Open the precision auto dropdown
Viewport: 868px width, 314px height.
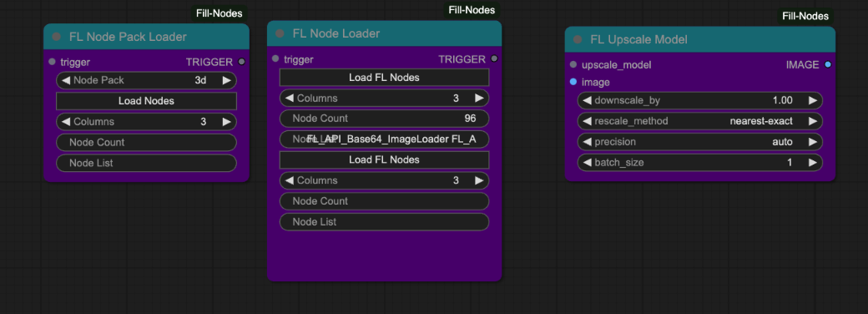coord(699,142)
